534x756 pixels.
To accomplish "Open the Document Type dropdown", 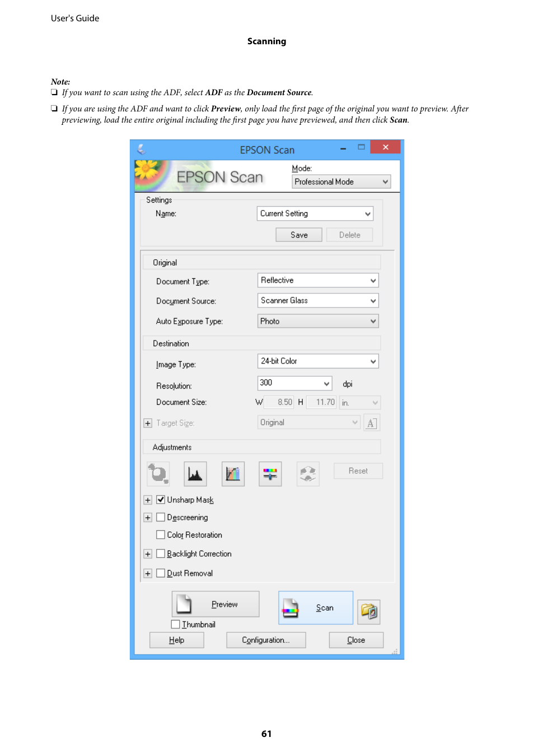I will [317, 280].
